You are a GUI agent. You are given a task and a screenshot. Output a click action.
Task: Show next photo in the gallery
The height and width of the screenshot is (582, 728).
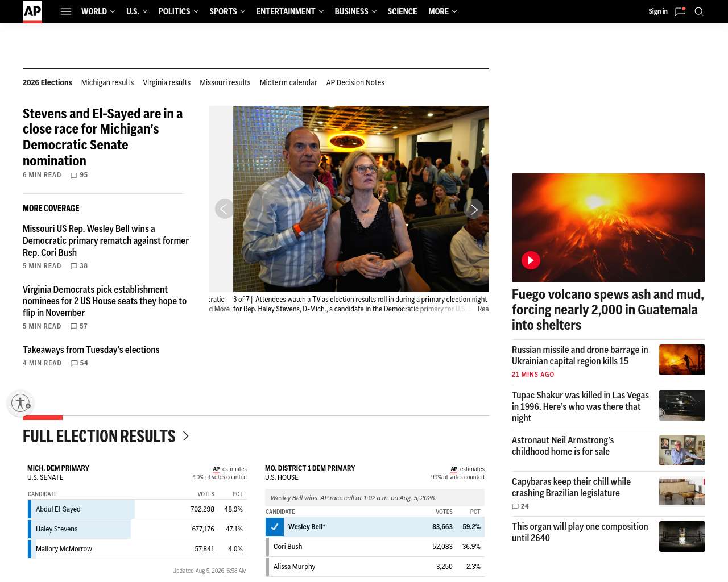click(474, 209)
